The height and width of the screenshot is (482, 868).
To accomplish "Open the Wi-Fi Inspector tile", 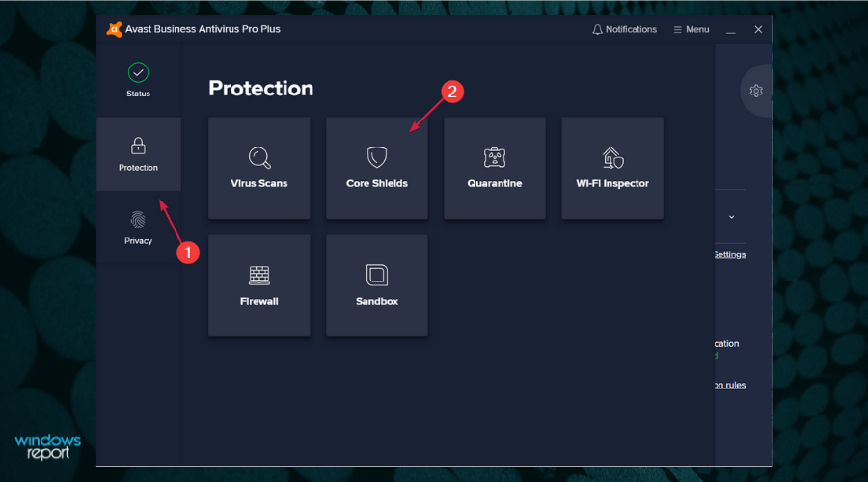I will [x=612, y=168].
